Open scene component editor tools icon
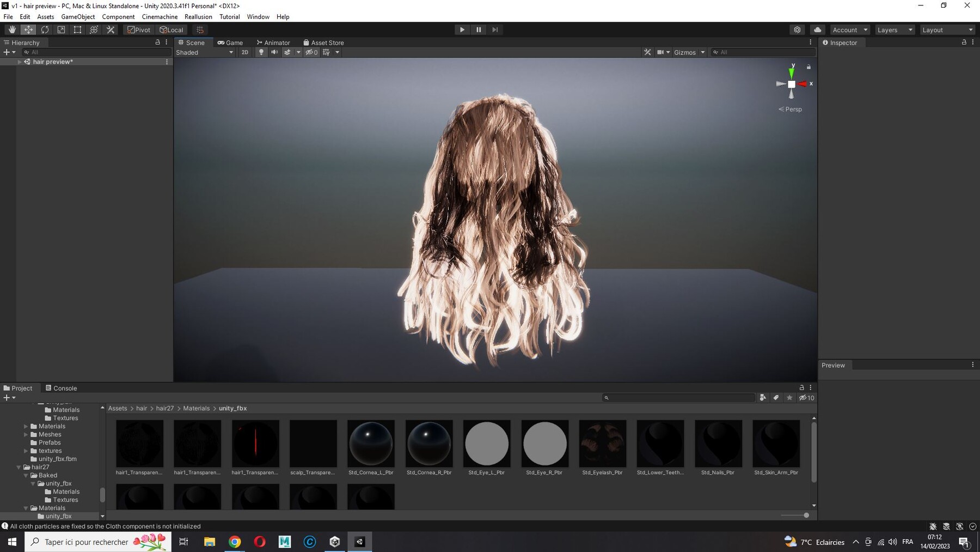 coord(647,52)
